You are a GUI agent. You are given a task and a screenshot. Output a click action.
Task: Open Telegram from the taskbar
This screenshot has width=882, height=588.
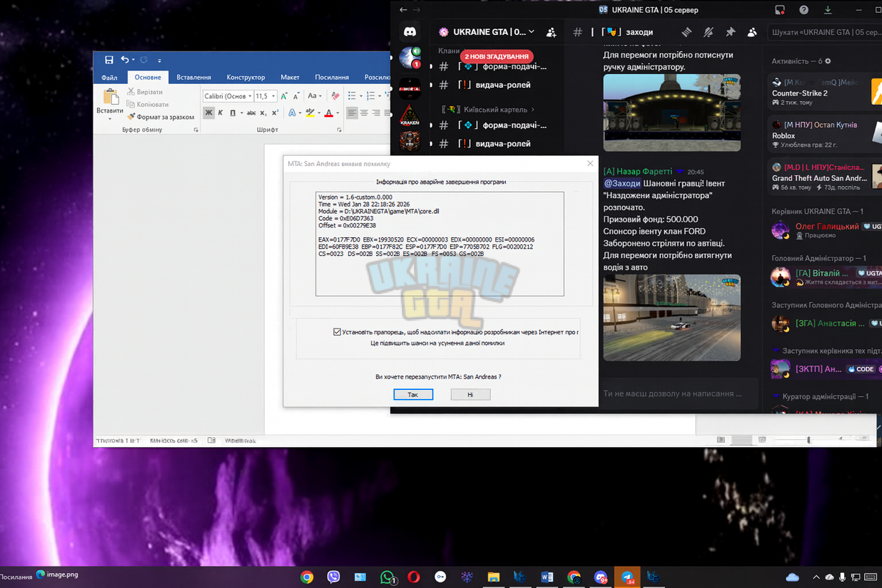[627, 577]
